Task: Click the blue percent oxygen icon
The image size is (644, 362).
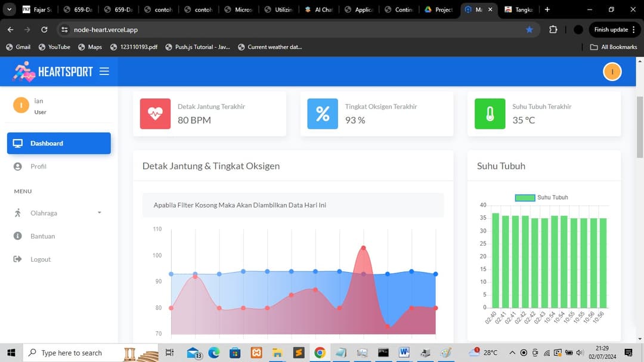Action: pos(323,113)
